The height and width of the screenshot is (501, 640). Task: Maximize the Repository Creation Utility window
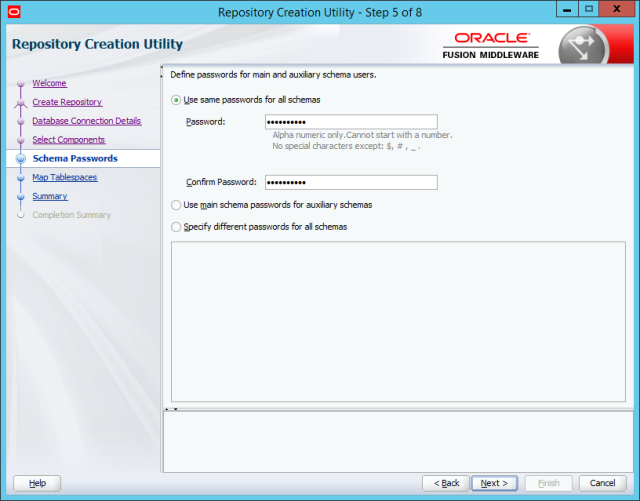[x=589, y=9]
